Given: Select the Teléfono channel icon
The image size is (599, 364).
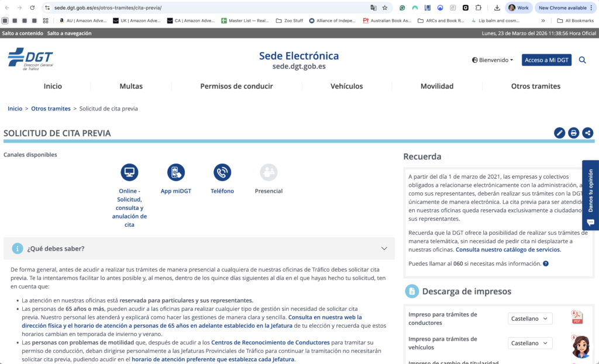Looking at the screenshot, I should tap(222, 172).
